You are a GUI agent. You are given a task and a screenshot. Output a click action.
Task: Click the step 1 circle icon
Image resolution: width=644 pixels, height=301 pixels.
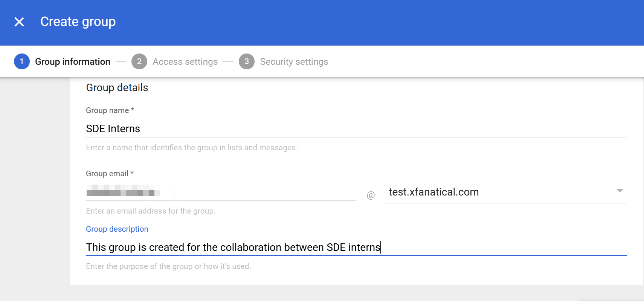tap(22, 61)
